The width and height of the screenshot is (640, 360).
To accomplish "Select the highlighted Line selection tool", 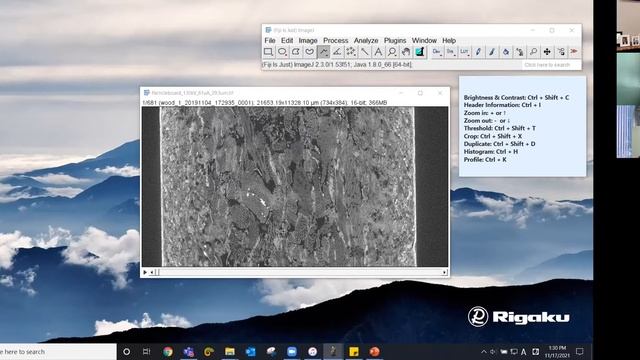I will pos(323,52).
